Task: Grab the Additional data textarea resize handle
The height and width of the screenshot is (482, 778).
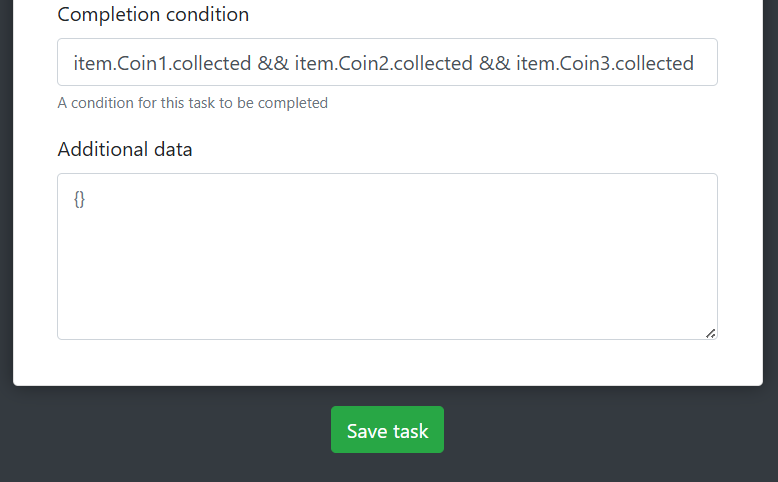Action: 710,333
